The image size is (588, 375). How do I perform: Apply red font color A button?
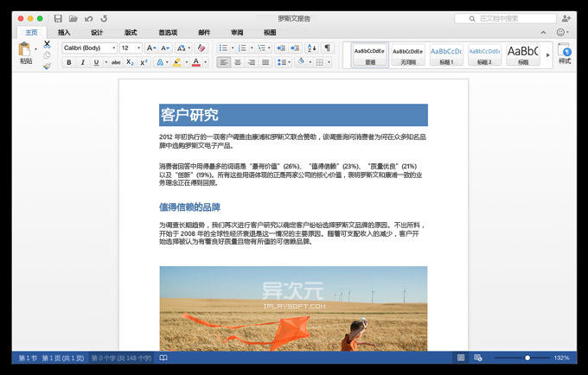coord(195,62)
